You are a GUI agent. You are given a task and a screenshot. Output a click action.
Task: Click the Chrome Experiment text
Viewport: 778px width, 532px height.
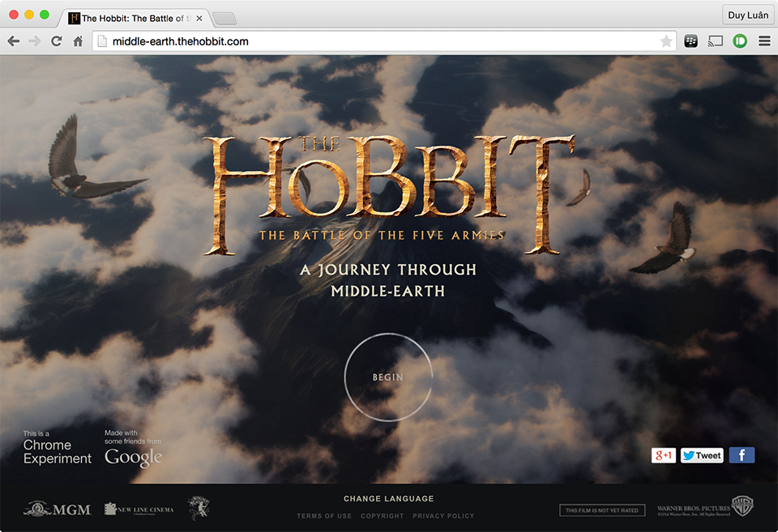[57, 452]
